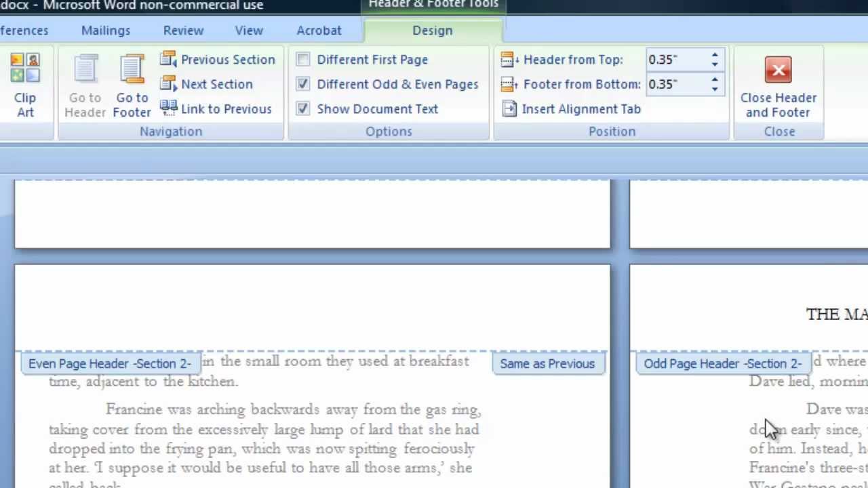Click Header from Top value field
Image resolution: width=868 pixels, height=488 pixels.
[x=675, y=60]
